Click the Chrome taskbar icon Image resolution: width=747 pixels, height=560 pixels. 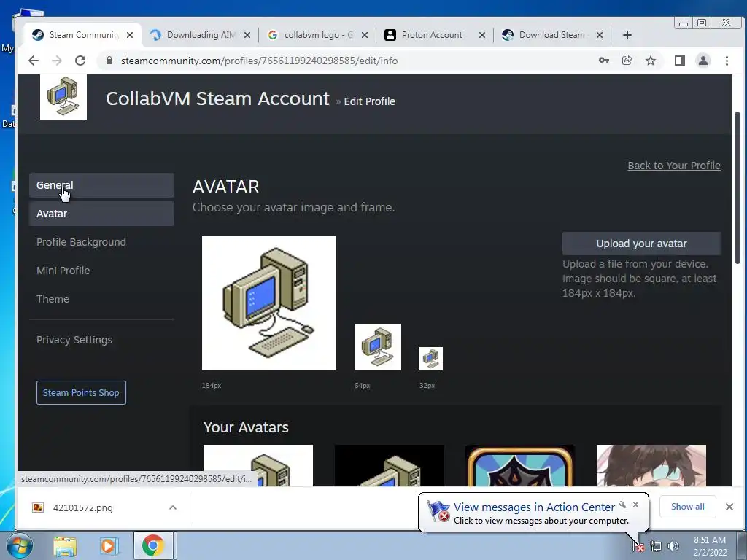pos(153,545)
